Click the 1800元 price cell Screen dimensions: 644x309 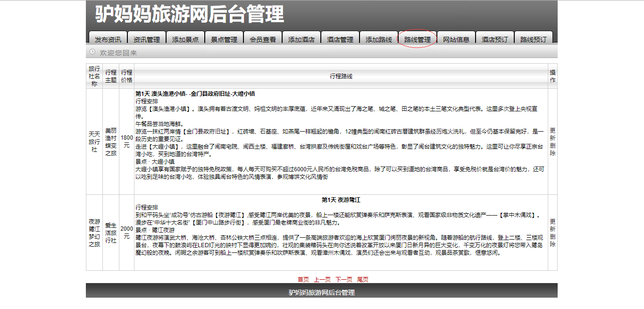(126, 142)
